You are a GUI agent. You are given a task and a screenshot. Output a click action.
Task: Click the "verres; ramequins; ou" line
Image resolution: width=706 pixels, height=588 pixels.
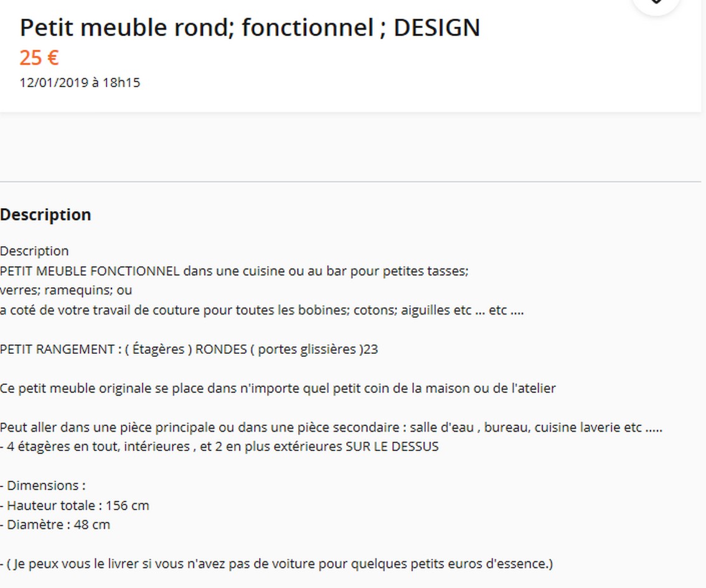point(66,290)
